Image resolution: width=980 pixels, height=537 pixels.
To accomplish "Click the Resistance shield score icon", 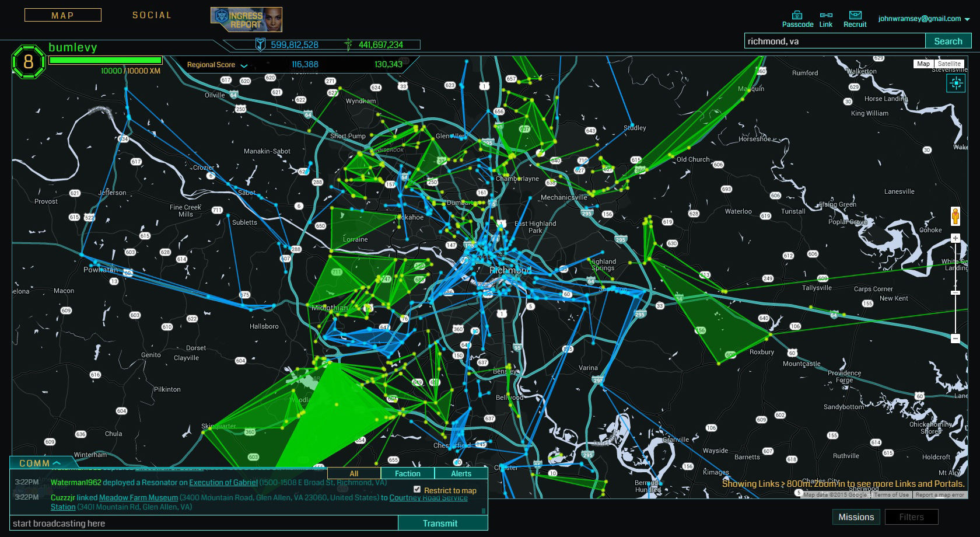I will pyautogui.click(x=261, y=44).
